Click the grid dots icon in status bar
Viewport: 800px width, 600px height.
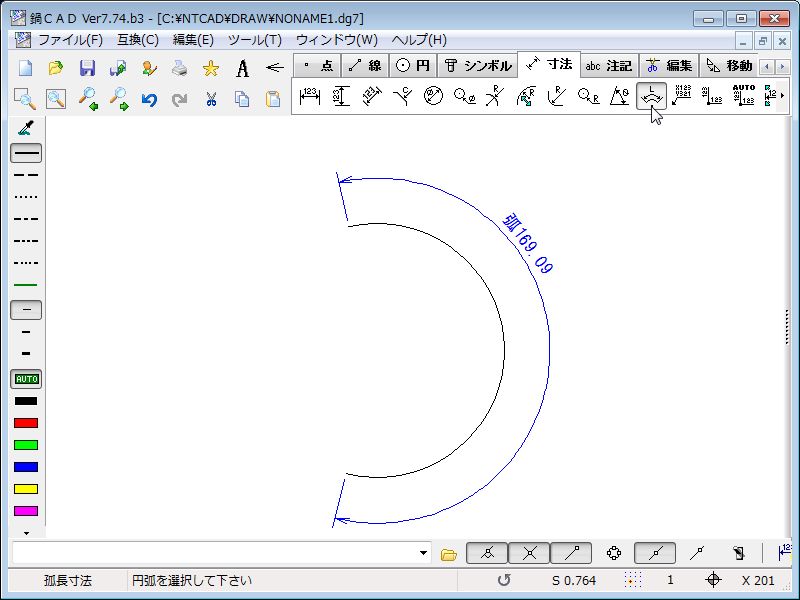633,581
